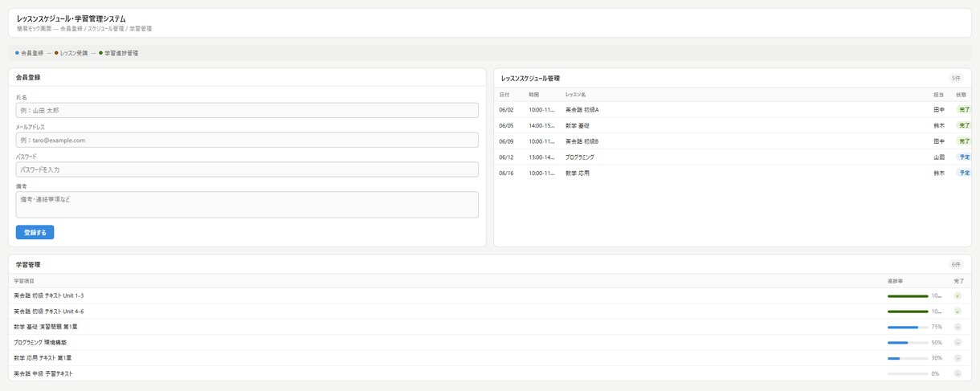This screenshot has width=980, height=391.
Task: Click the パスワード input field
Action: click(x=247, y=169)
